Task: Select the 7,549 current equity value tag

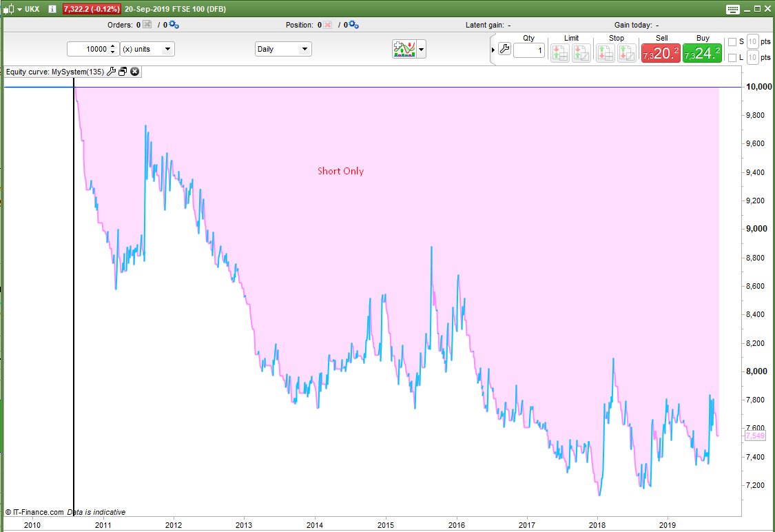Action: click(755, 436)
